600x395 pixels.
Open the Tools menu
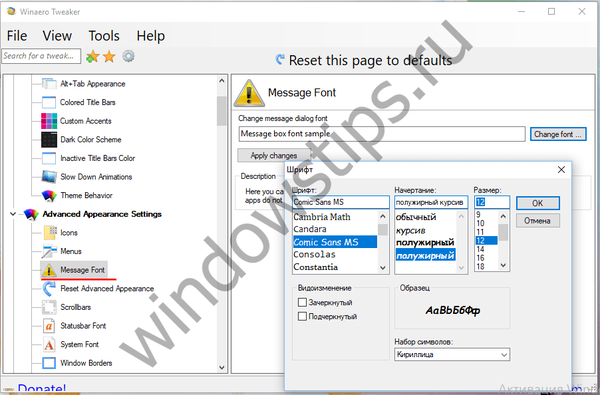pos(104,36)
